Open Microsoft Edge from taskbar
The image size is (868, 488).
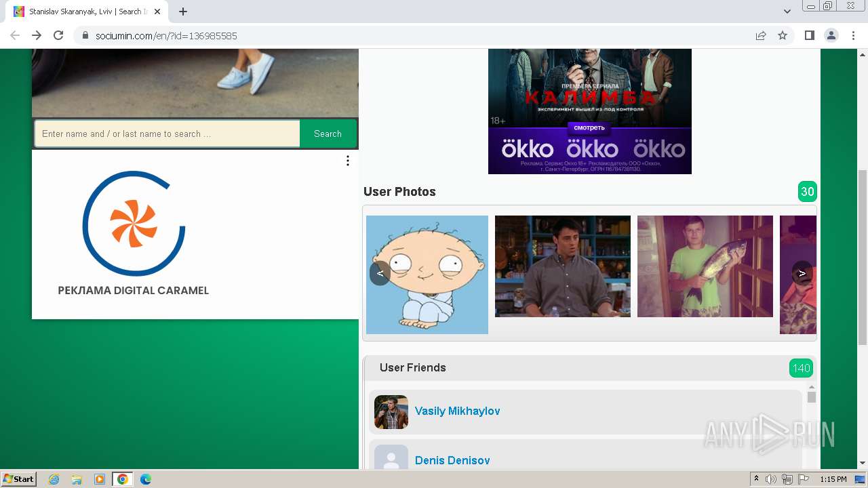point(146,479)
